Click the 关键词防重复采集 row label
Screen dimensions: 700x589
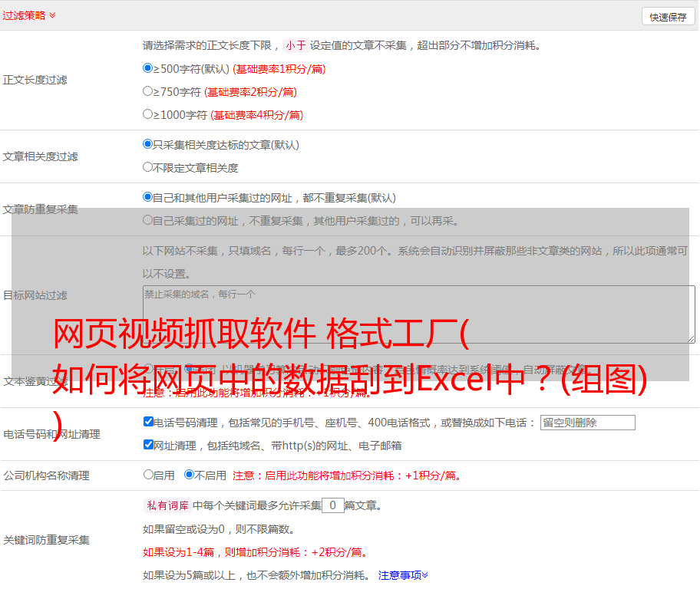(x=46, y=540)
